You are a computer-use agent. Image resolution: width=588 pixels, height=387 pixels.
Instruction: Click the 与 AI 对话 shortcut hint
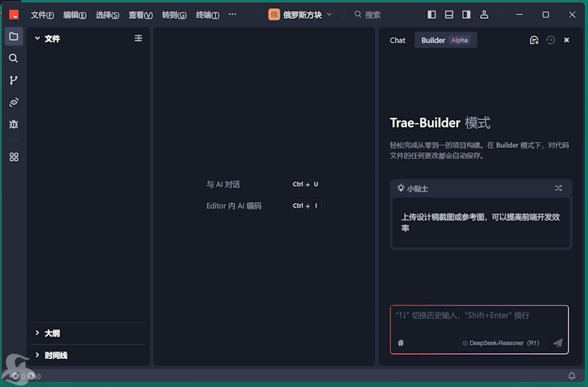pos(223,184)
